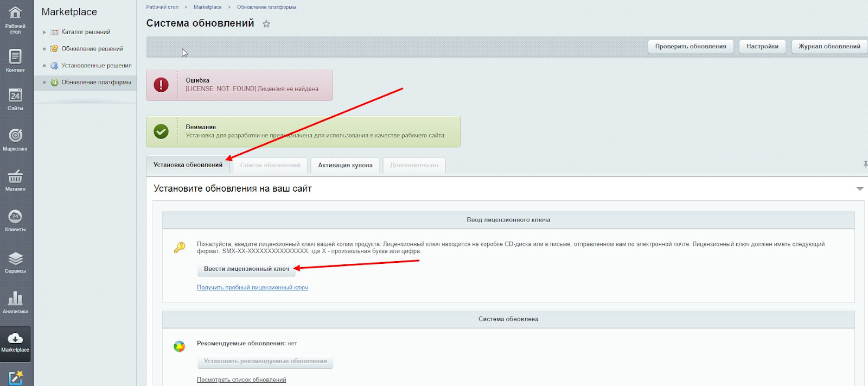Click the Marketplace breadcrumb link
Image resolution: width=868 pixels, height=386 pixels.
click(207, 7)
